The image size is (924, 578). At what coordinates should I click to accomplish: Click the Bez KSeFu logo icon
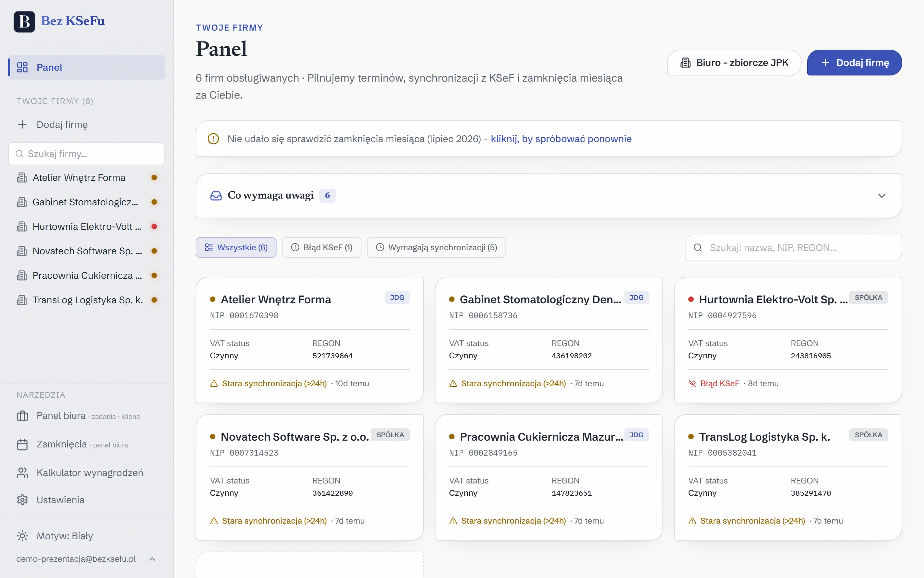[24, 21]
